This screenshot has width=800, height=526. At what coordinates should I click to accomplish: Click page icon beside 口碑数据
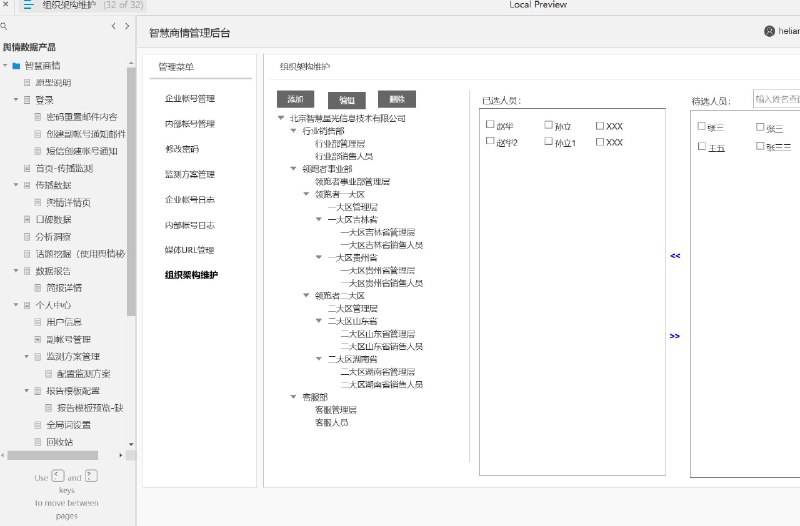[27, 219]
